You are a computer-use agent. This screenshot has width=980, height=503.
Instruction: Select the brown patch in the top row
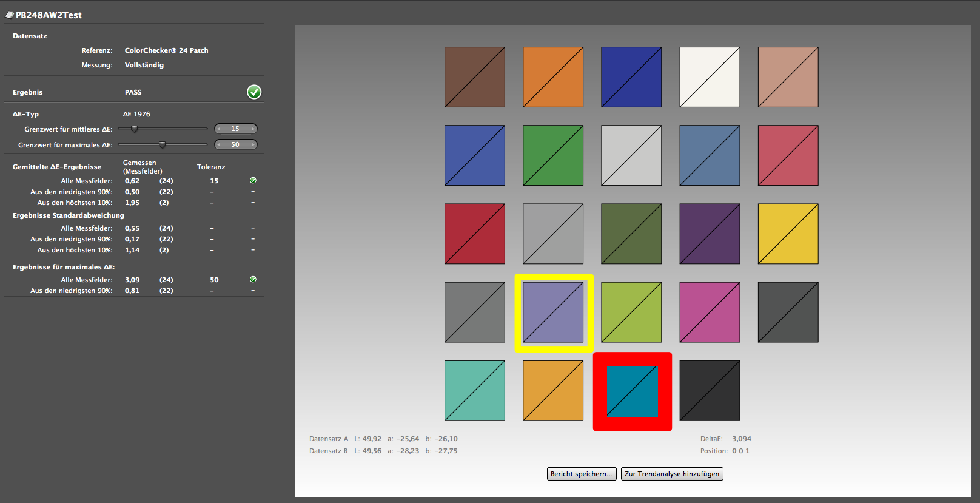coord(474,77)
